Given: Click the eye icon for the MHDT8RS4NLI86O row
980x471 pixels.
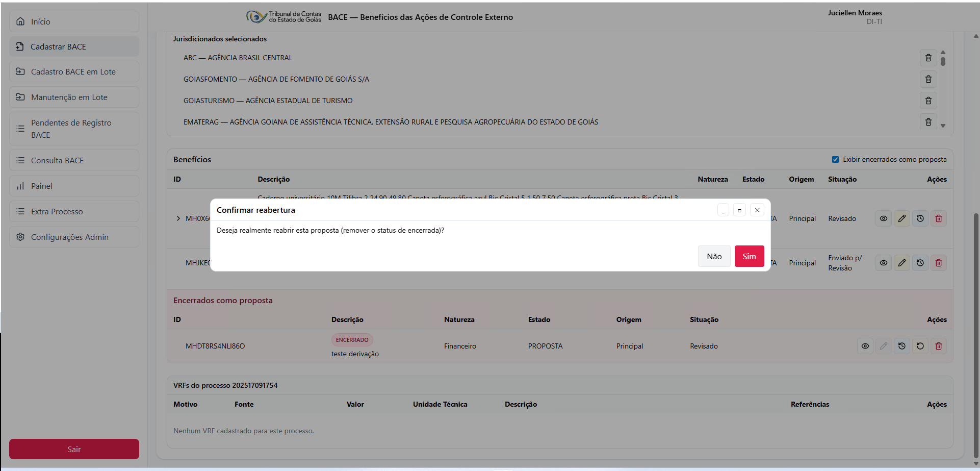Looking at the screenshot, I should pos(865,346).
